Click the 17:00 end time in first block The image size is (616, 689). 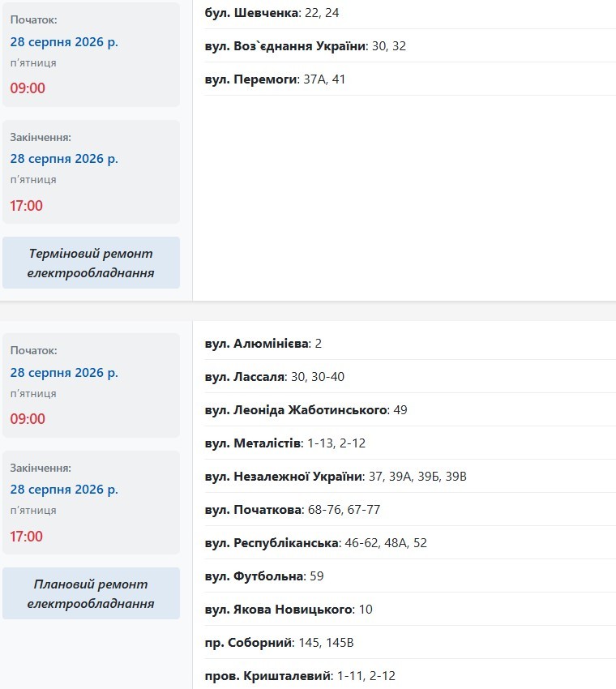pos(27,206)
